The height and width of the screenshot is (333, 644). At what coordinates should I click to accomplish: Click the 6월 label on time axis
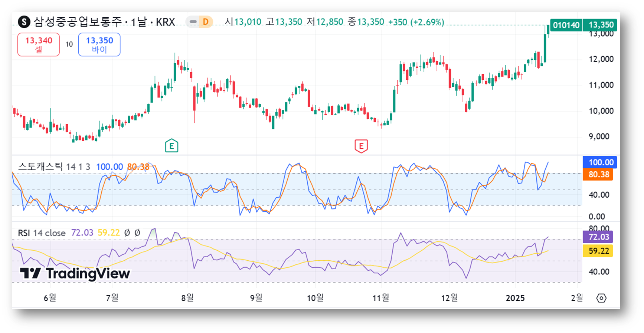click(50, 298)
